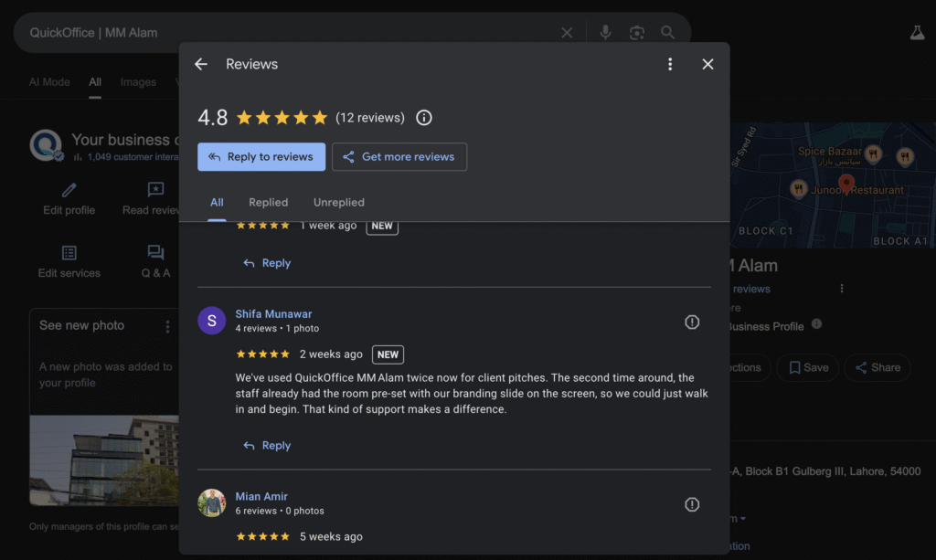936x560 pixels.
Task: Switch to the Replied tab
Action: pyautogui.click(x=268, y=202)
